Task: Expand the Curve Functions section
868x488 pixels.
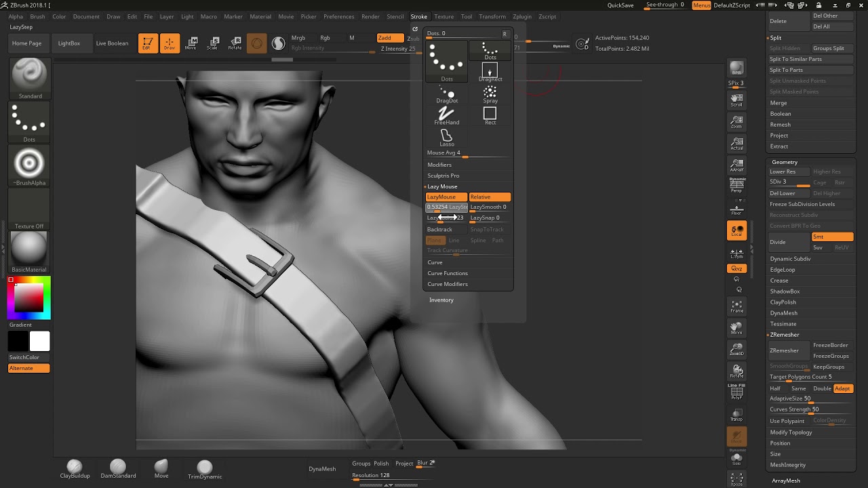Action: point(448,273)
